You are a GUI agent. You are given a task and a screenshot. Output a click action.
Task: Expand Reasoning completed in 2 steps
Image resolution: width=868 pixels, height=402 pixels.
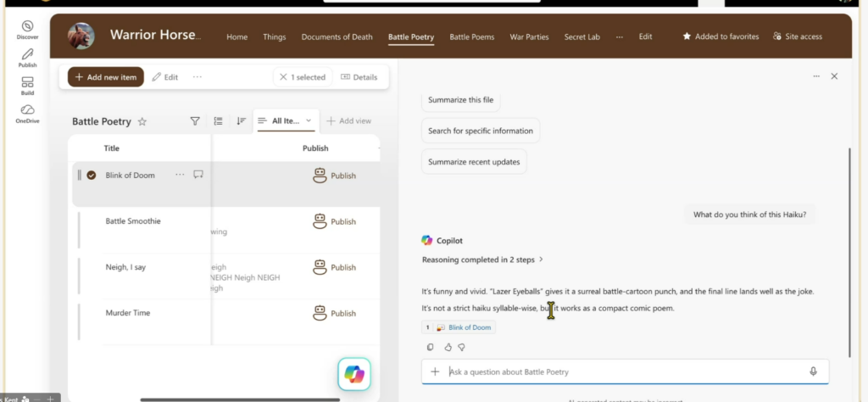[482, 260]
